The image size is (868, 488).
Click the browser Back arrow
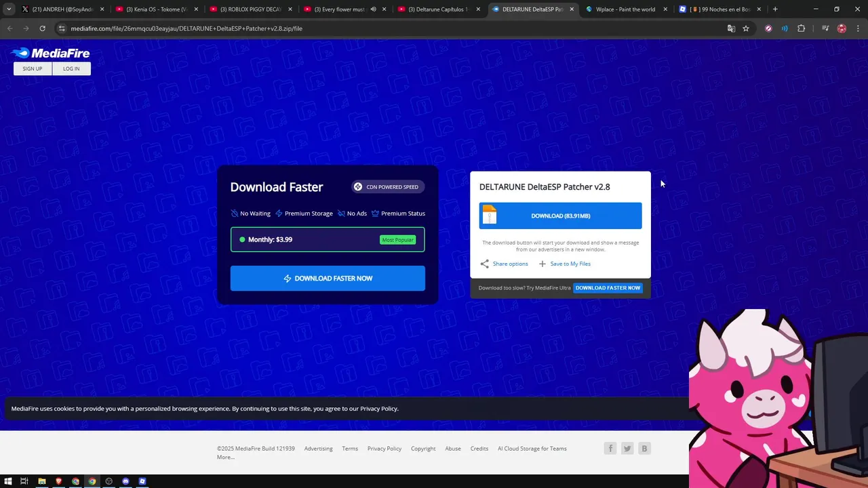click(x=10, y=28)
